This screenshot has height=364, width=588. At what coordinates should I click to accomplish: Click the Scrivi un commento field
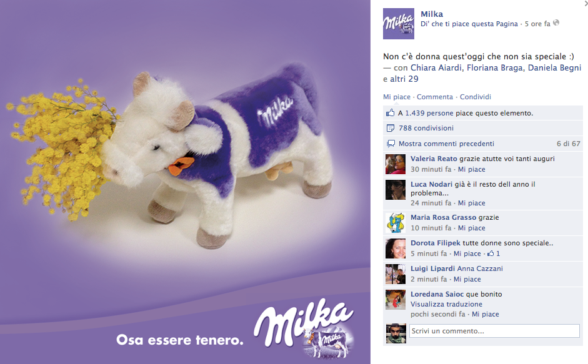click(494, 331)
